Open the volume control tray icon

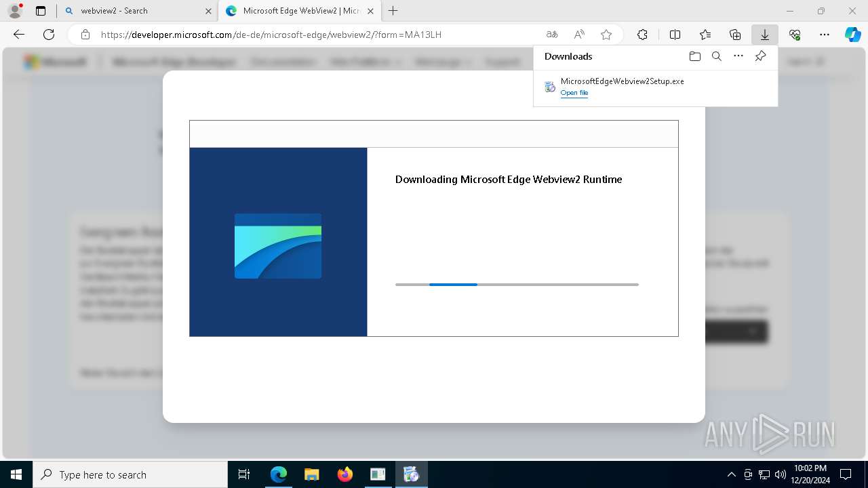point(780,474)
